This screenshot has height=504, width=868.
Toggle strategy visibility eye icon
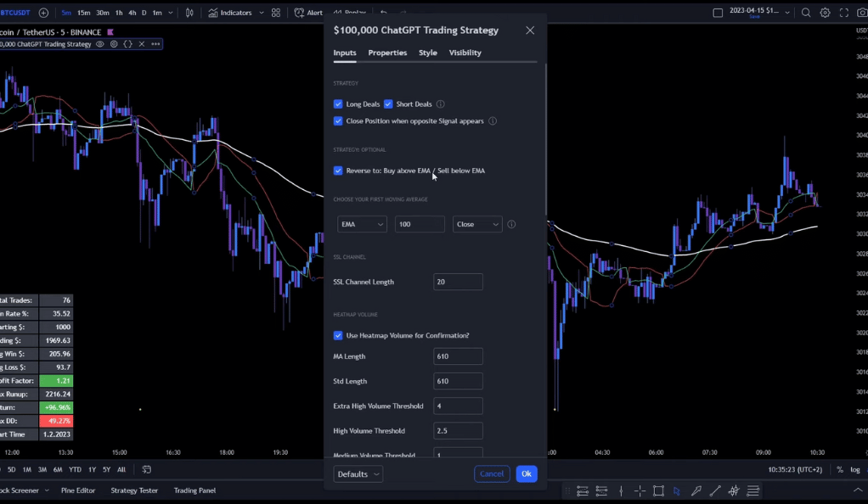100,44
